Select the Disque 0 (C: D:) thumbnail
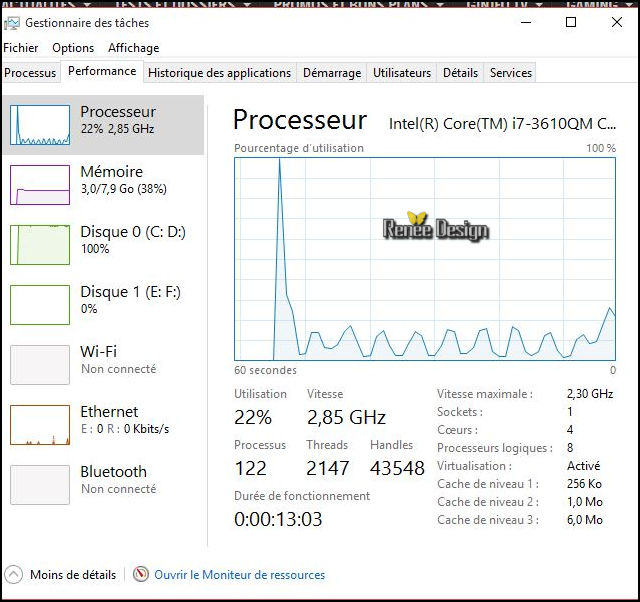The height and width of the screenshot is (602, 640). tap(40, 245)
